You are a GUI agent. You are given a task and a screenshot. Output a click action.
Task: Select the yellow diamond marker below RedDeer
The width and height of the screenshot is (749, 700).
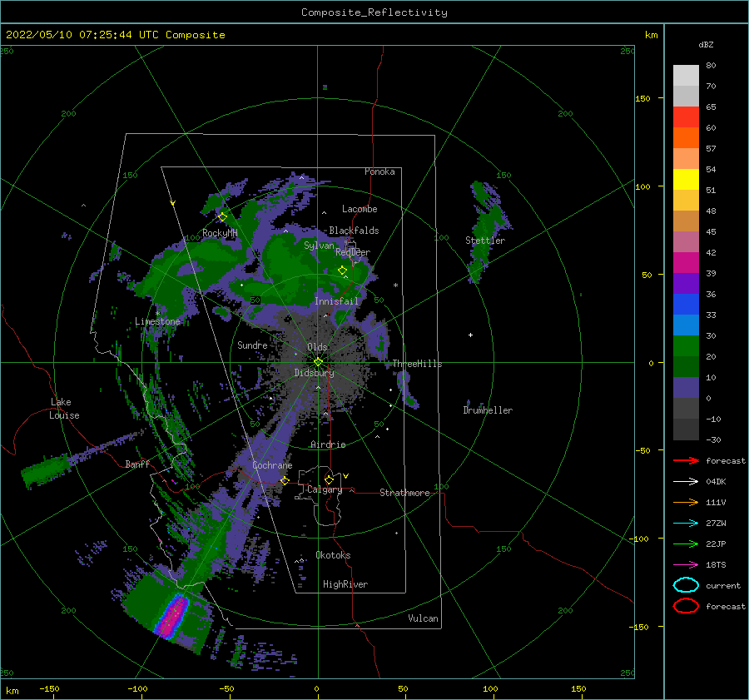click(x=343, y=271)
